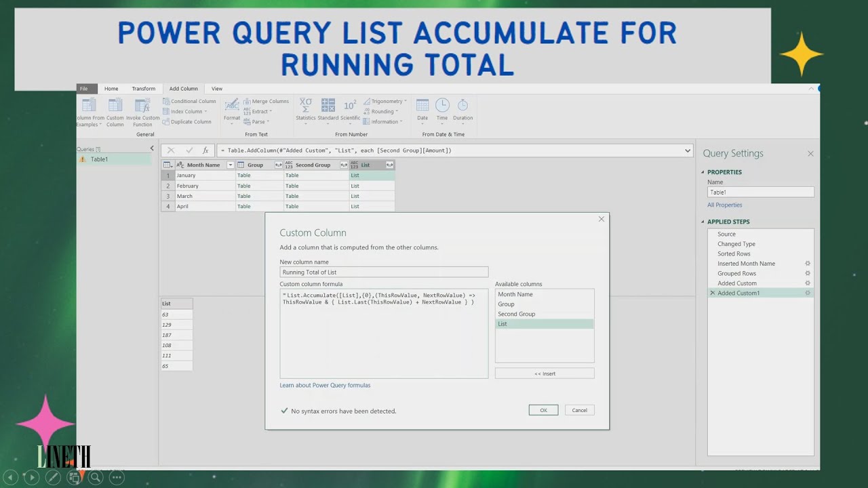This screenshot has width=868, height=488.
Task: Add a Conditional Column from ribbon
Action: click(x=189, y=101)
